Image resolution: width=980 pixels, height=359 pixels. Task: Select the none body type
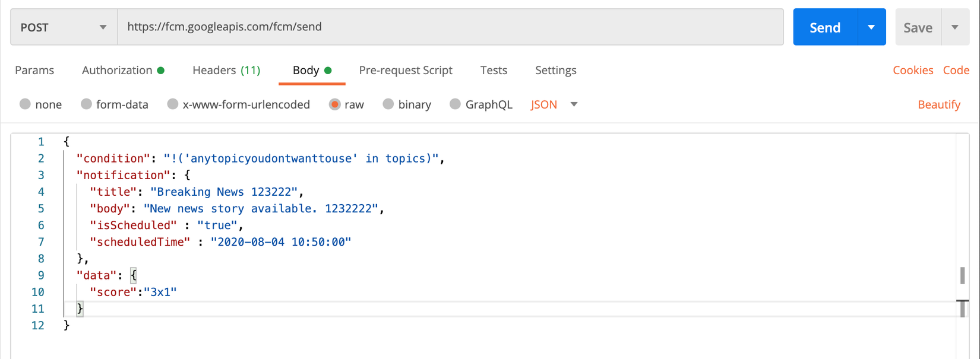(x=25, y=104)
